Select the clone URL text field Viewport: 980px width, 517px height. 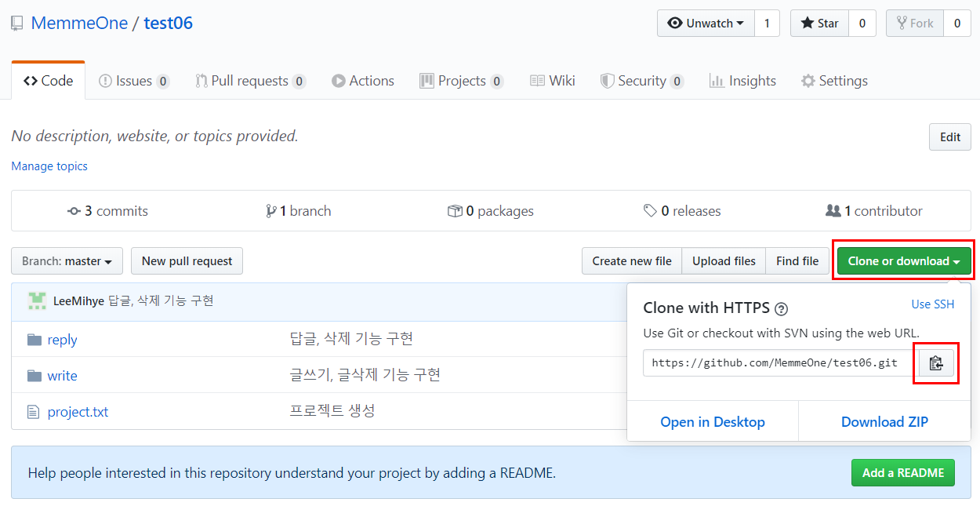click(x=781, y=363)
